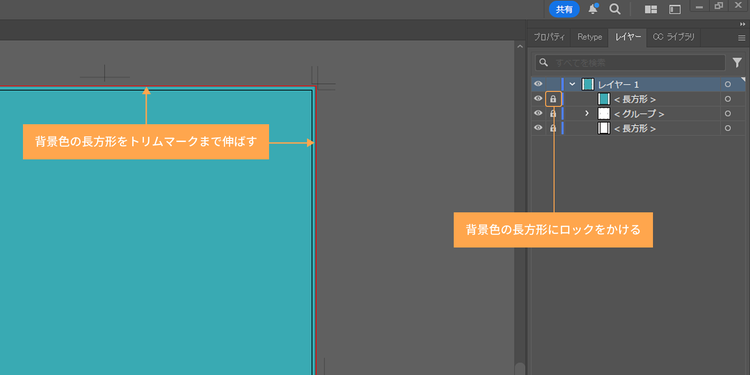Click target circle of レイヤー 1

tap(728, 85)
